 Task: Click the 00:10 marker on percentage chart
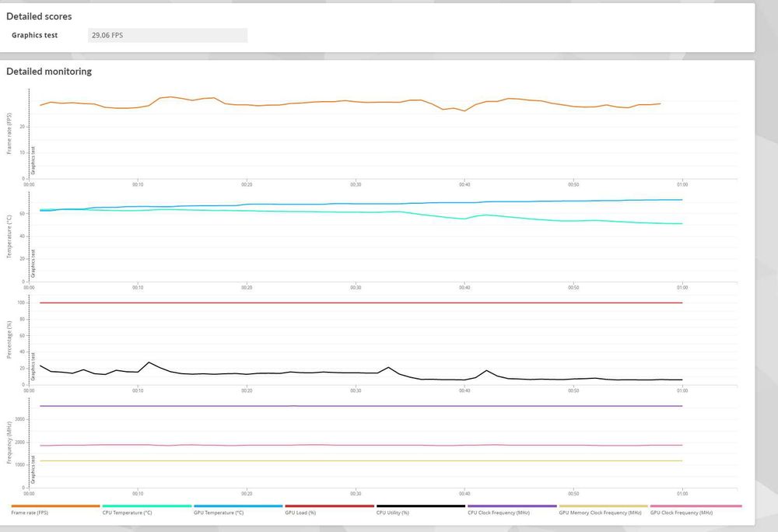tap(138, 390)
